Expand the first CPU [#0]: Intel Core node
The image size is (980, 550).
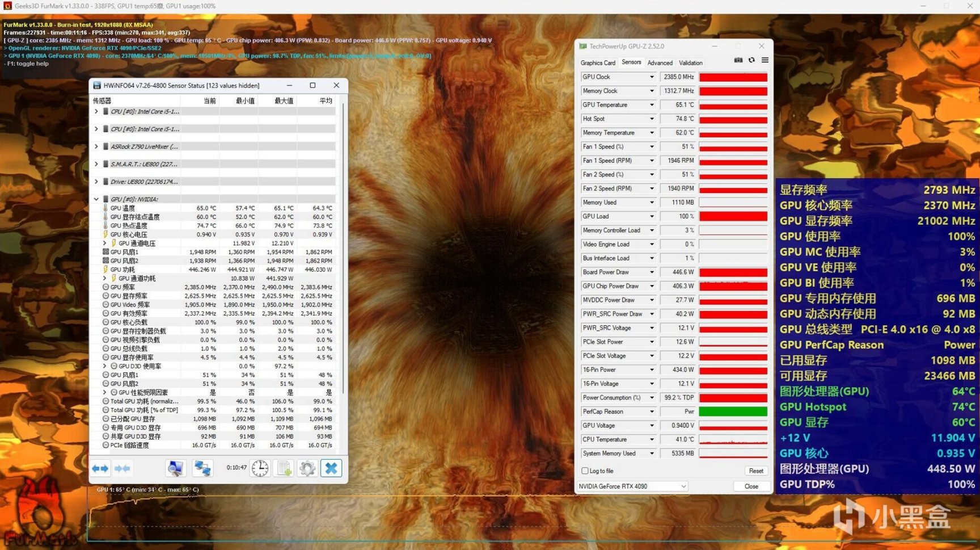click(x=96, y=112)
